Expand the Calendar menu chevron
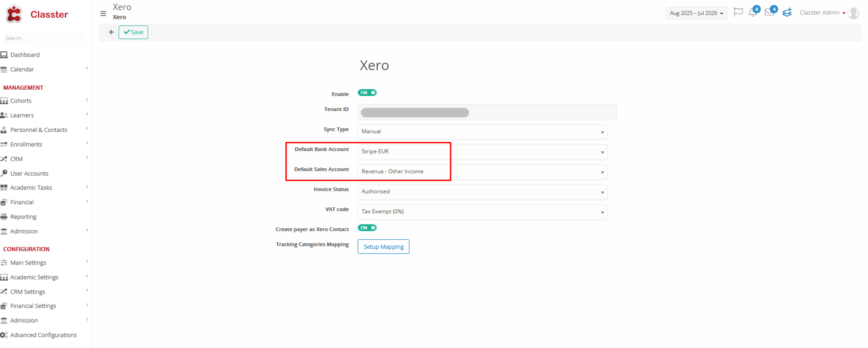The image size is (868, 348). point(87,68)
